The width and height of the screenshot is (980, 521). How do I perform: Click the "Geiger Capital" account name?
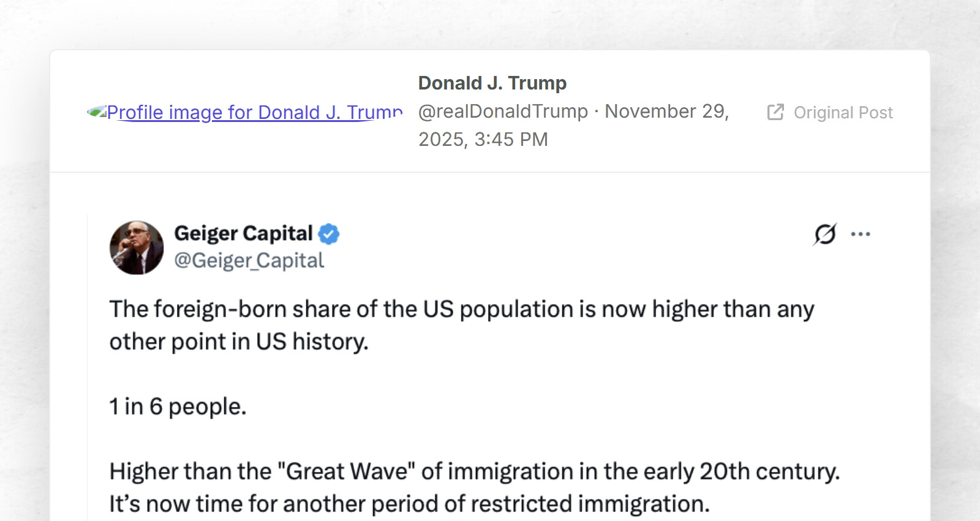243,234
